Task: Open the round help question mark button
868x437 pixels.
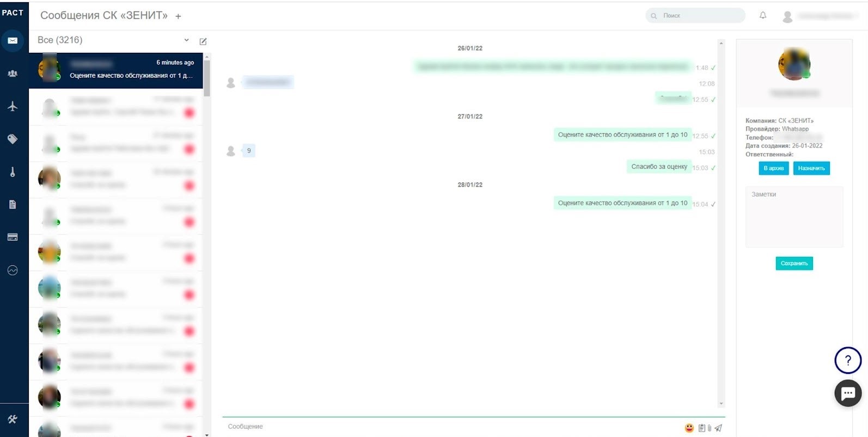Action: pos(848,360)
